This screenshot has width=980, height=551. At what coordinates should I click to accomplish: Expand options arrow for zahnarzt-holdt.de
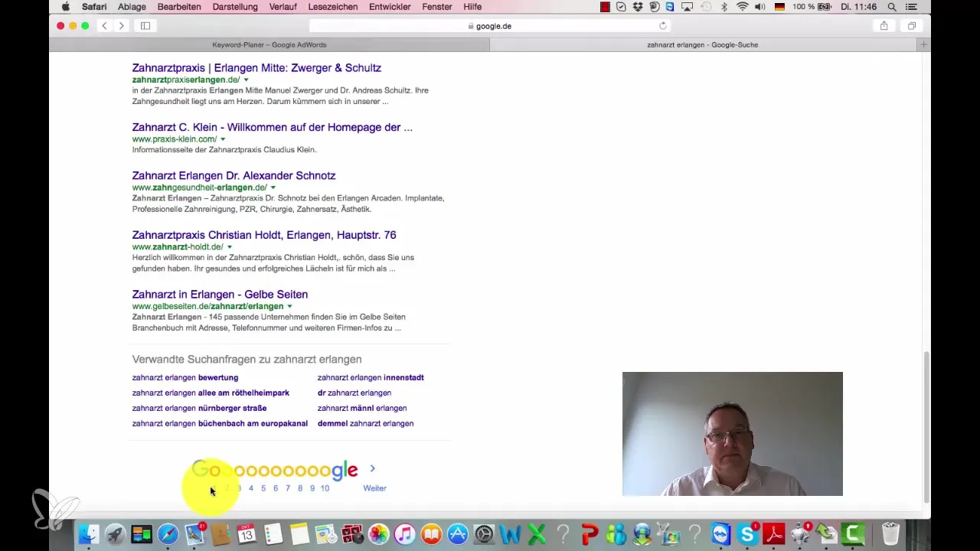230,247
